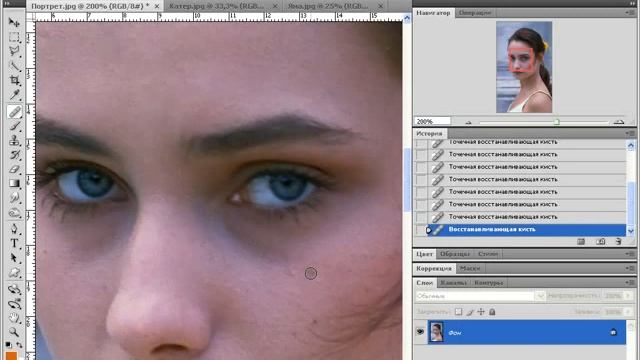This screenshot has height=360, width=640.
Task: Select the Gradient tool
Action: pos(14,183)
